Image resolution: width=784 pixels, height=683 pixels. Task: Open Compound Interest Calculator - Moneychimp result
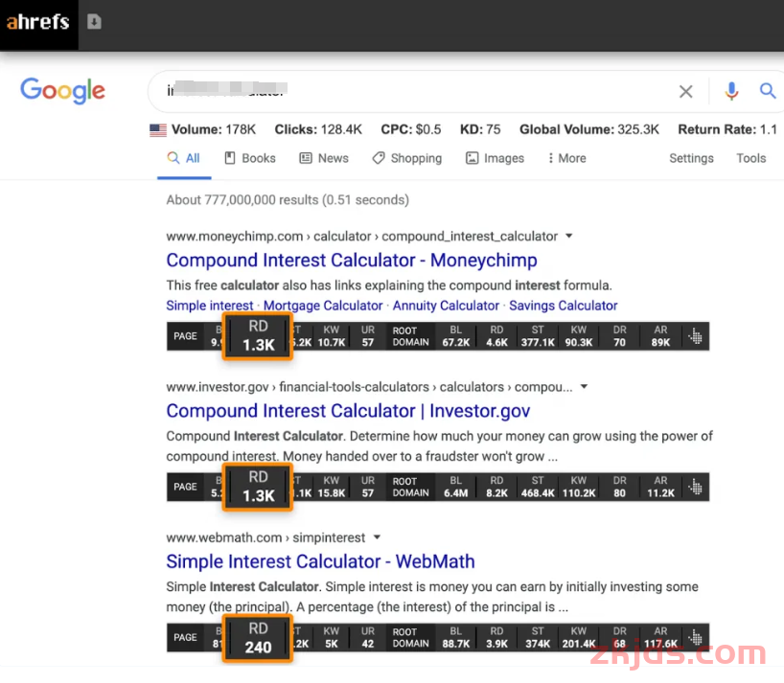pos(352,261)
